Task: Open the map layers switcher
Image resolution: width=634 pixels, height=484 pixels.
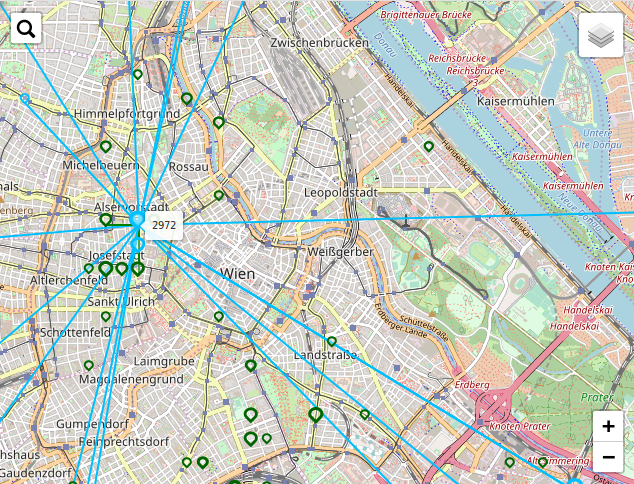Action: [x=600, y=37]
